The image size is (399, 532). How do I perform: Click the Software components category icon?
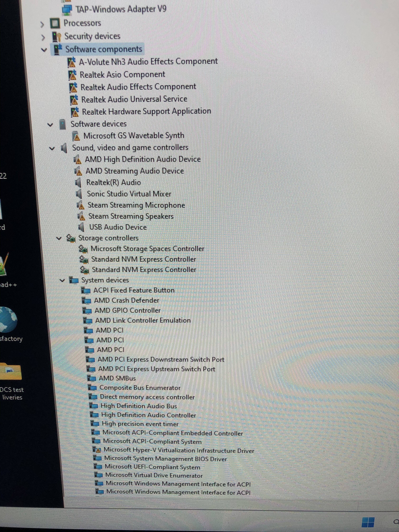58,49
